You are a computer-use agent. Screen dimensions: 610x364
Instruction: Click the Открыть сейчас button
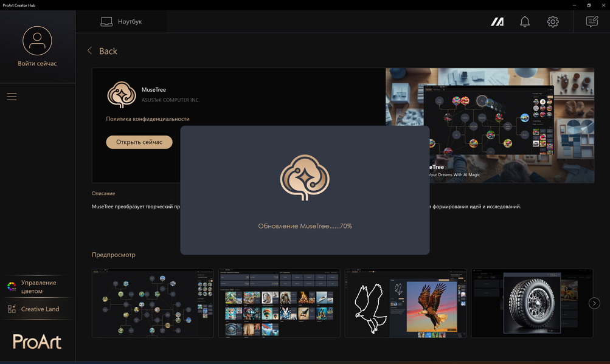click(x=139, y=142)
